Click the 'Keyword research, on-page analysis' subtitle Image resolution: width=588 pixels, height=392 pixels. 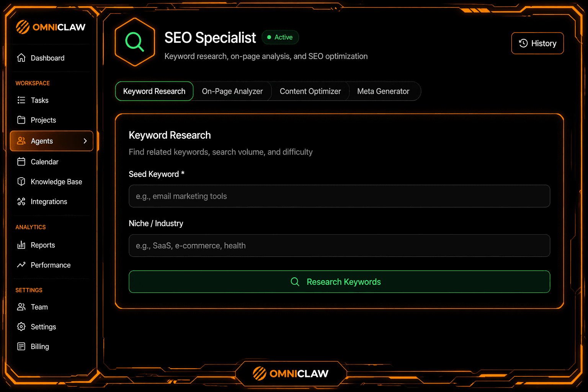point(266,56)
